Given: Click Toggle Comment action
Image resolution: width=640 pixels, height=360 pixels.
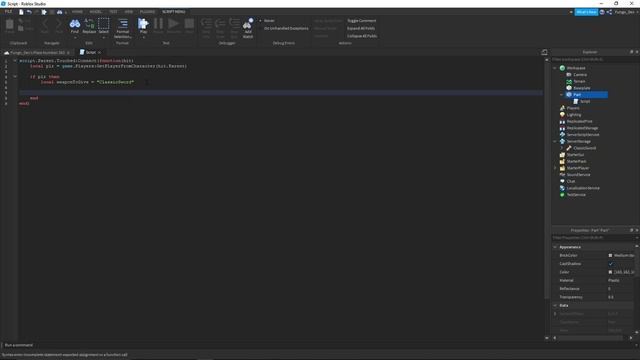Looking at the screenshot, I should click(x=361, y=21).
